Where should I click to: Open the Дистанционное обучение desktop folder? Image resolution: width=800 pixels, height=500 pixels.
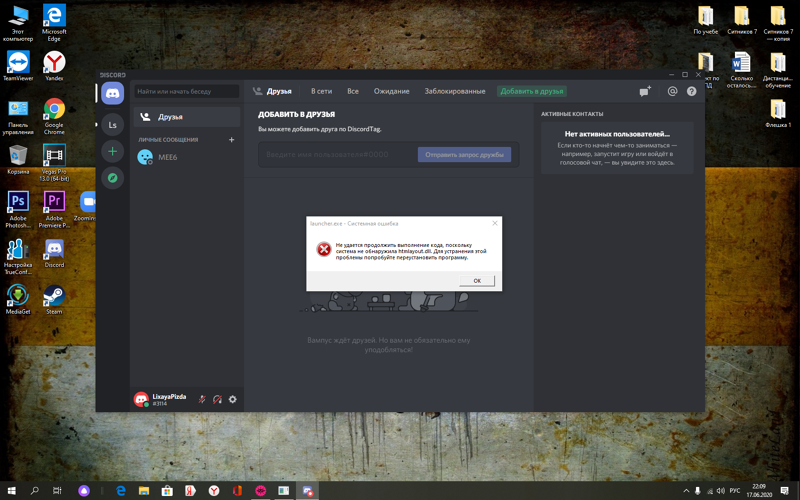[778, 70]
